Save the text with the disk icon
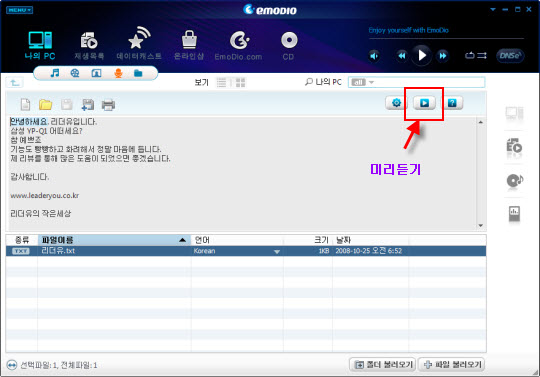The width and height of the screenshot is (540, 377). [66, 104]
